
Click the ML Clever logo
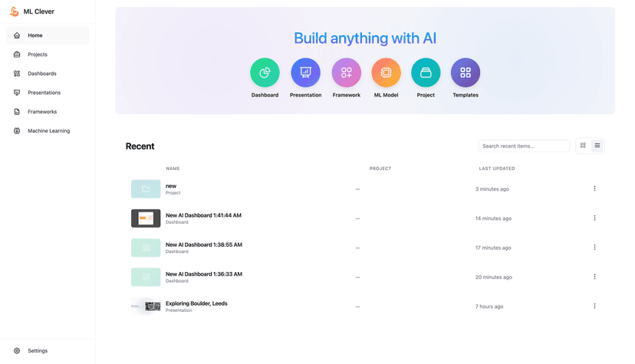pos(14,11)
